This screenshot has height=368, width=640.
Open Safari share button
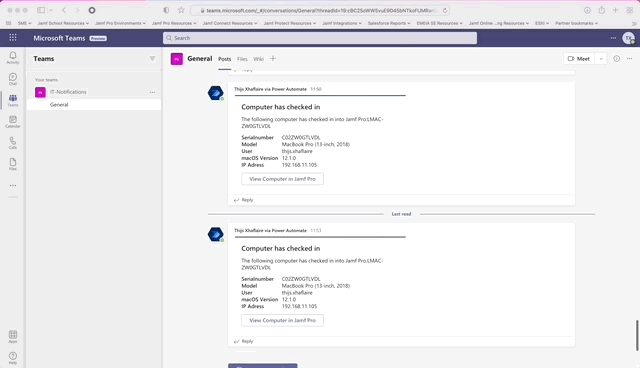pyautogui.click(x=602, y=10)
